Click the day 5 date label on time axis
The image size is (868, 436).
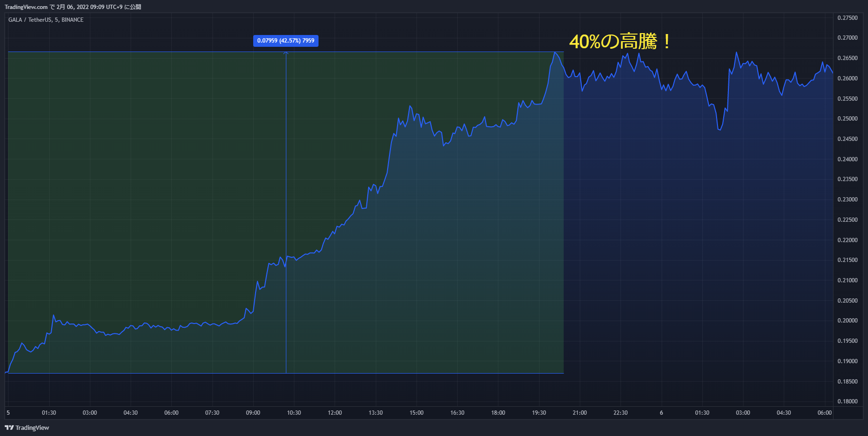pyautogui.click(x=8, y=413)
